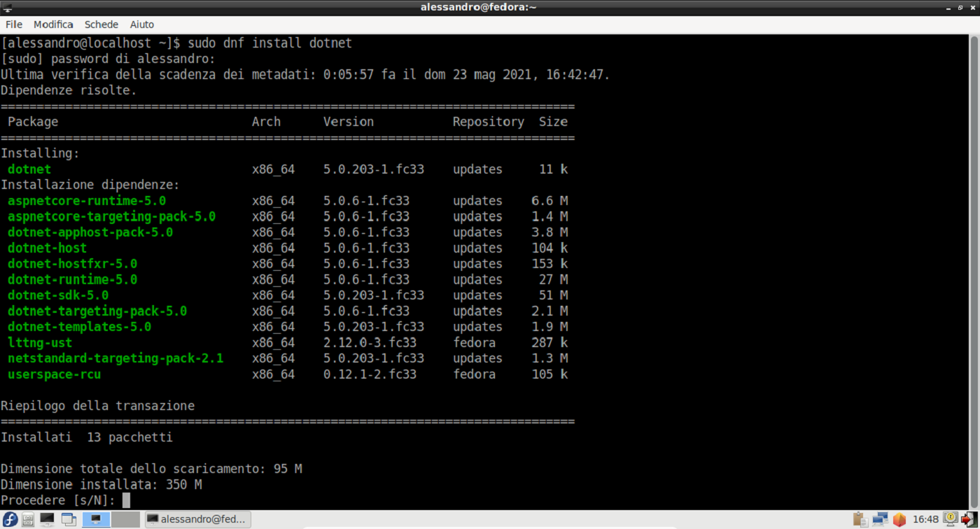This screenshot has height=529, width=980.
Task: Click the orange hexagon tray icon
Action: coord(899,519)
